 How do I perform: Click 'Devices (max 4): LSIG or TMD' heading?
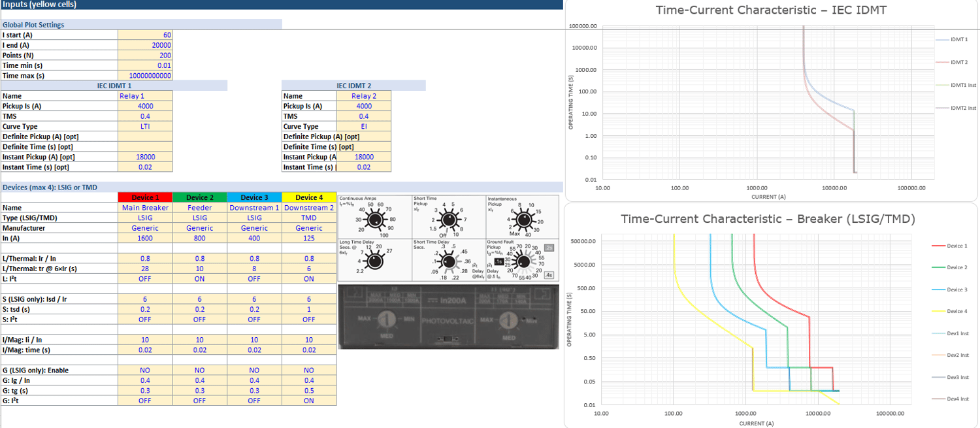(281, 188)
